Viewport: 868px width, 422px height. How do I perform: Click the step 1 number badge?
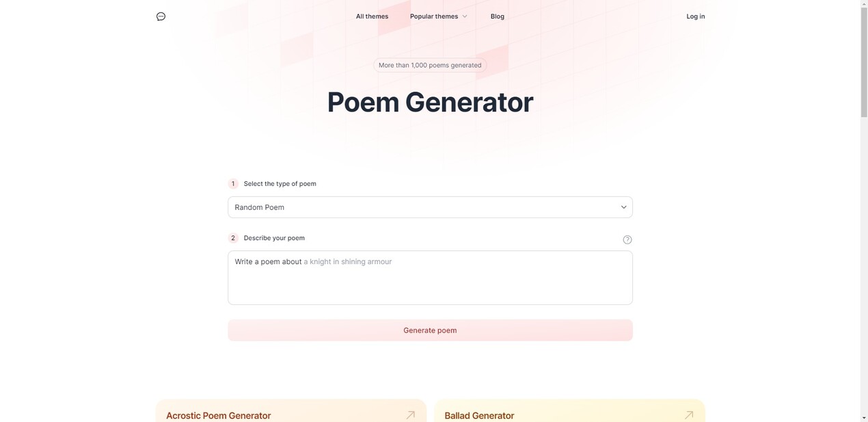pos(232,183)
